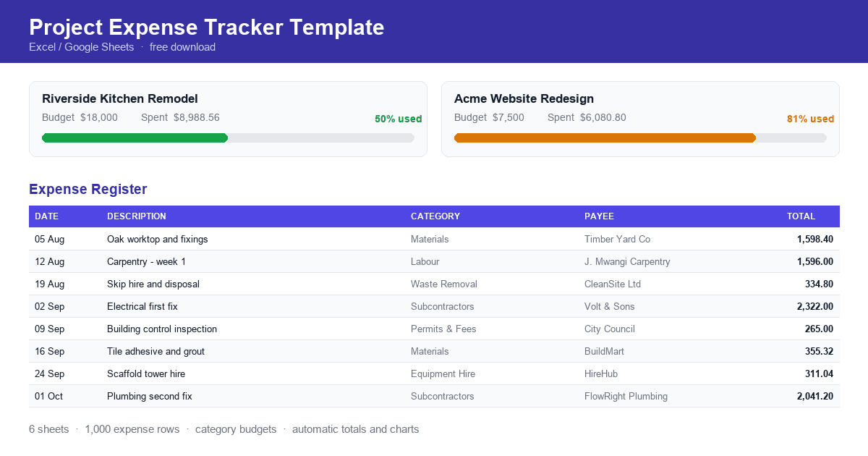Click the 16 Sep date cell
This screenshot has height=456, width=868.
click(49, 351)
